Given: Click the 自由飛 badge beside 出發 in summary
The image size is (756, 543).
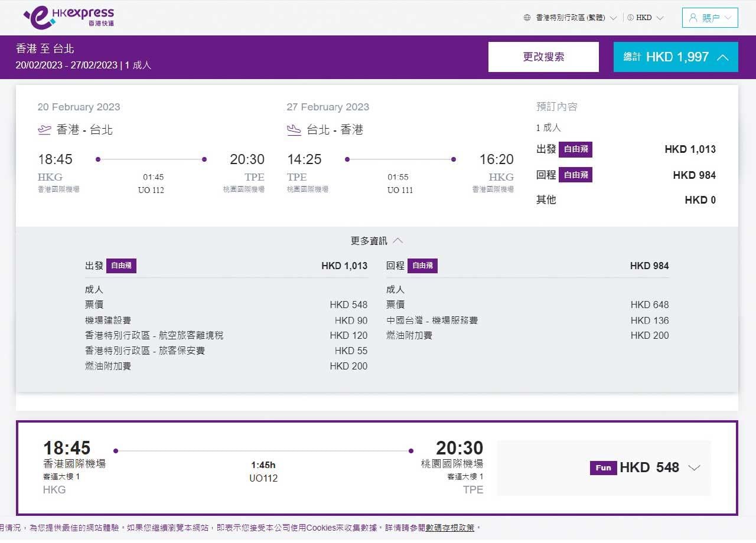Looking at the screenshot, I should pos(575,149).
